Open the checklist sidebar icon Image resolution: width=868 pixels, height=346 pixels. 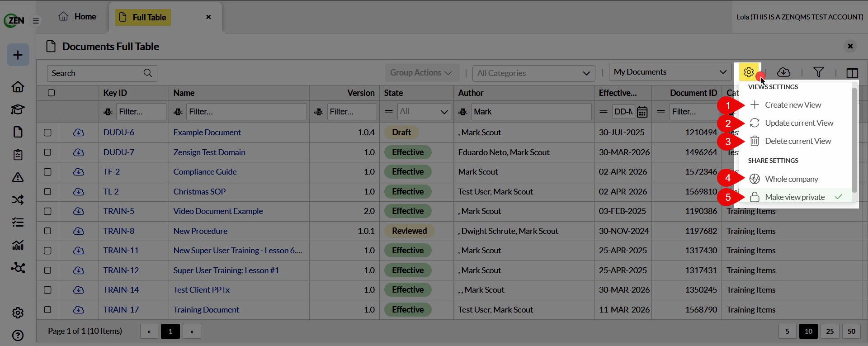pyautogui.click(x=18, y=222)
